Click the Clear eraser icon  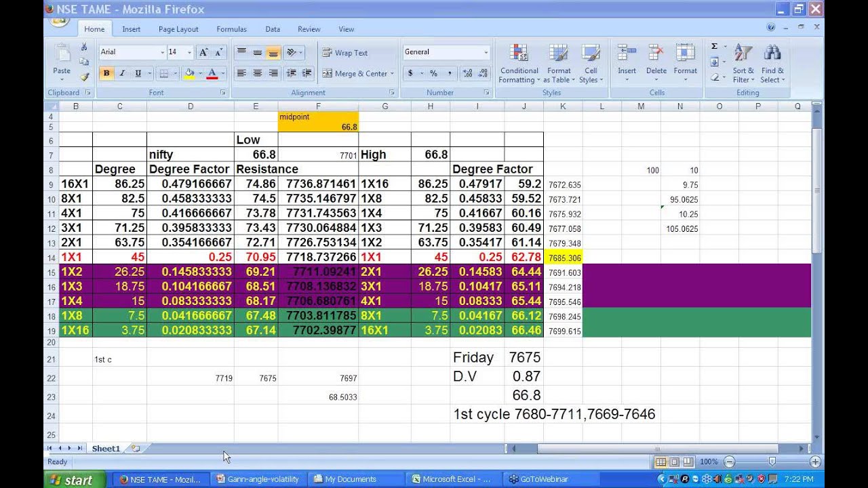pyautogui.click(x=714, y=77)
